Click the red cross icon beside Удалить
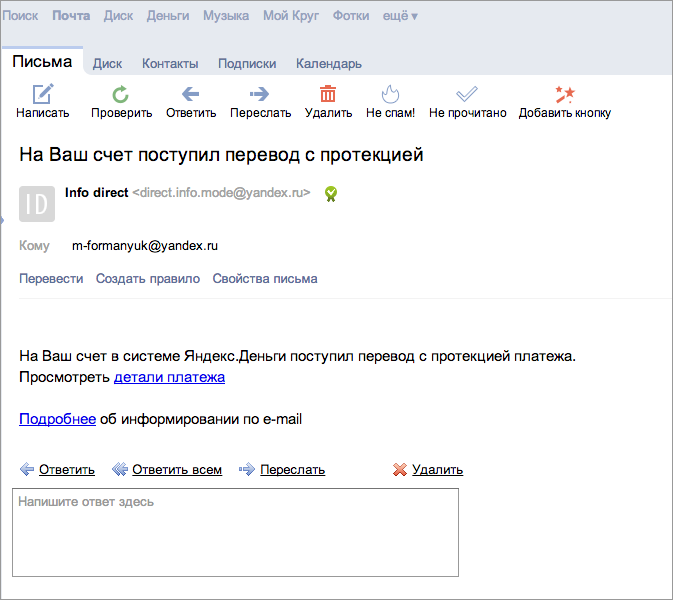This screenshot has height=600, width=673. click(400, 470)
